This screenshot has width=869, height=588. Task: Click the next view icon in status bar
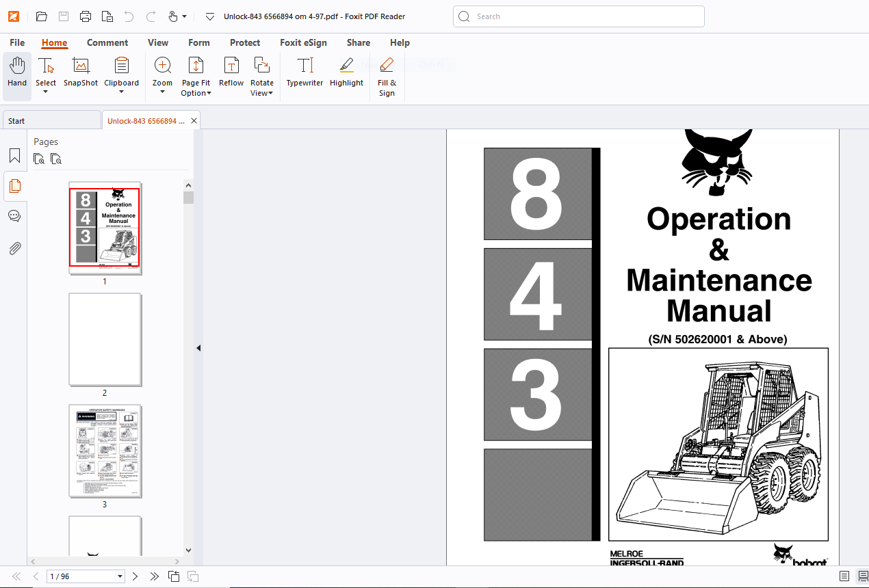(x=193, y=576)
